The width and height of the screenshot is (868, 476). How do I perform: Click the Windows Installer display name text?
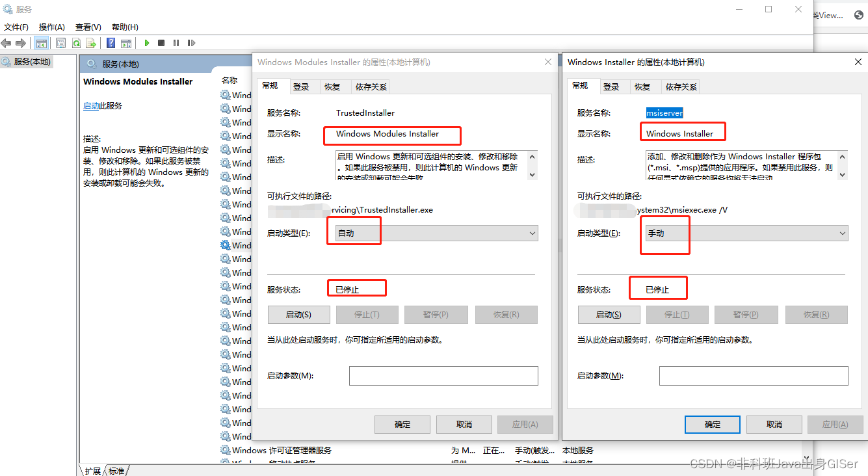click(680, 133)
